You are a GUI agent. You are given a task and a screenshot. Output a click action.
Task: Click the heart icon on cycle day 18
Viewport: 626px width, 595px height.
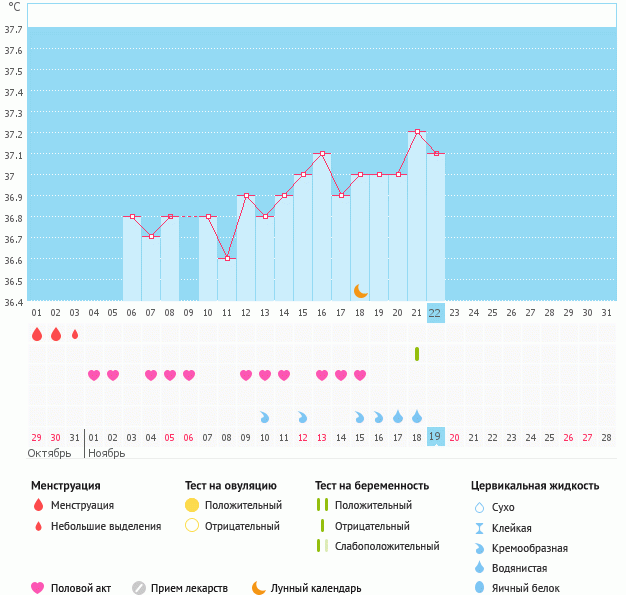[x=360, y=375]
